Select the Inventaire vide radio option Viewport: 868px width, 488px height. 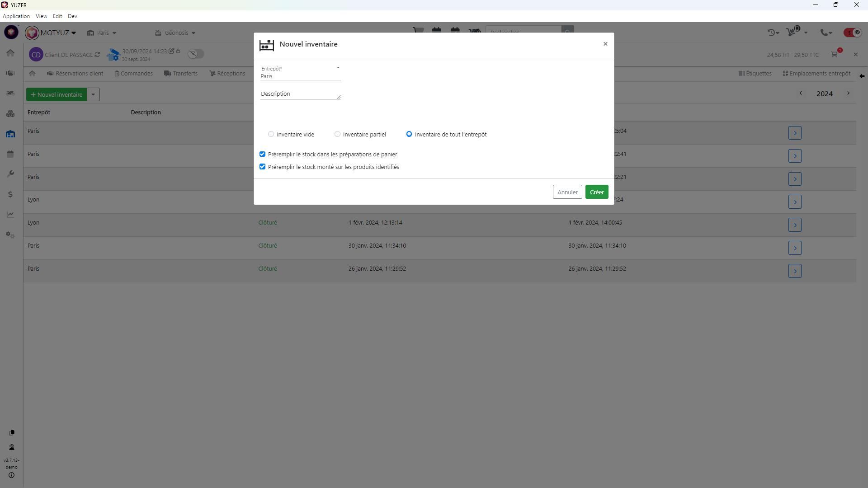[271, 134]
